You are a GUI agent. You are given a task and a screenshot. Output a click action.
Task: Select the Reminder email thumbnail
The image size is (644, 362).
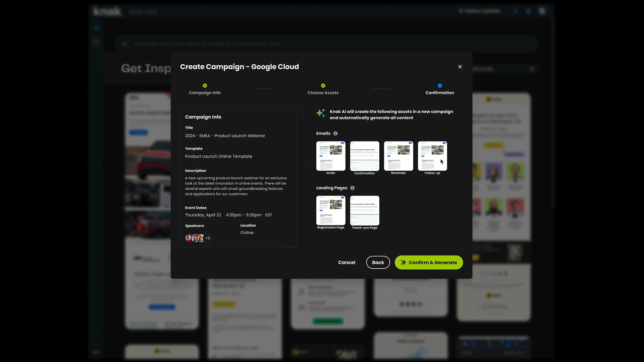398,156
